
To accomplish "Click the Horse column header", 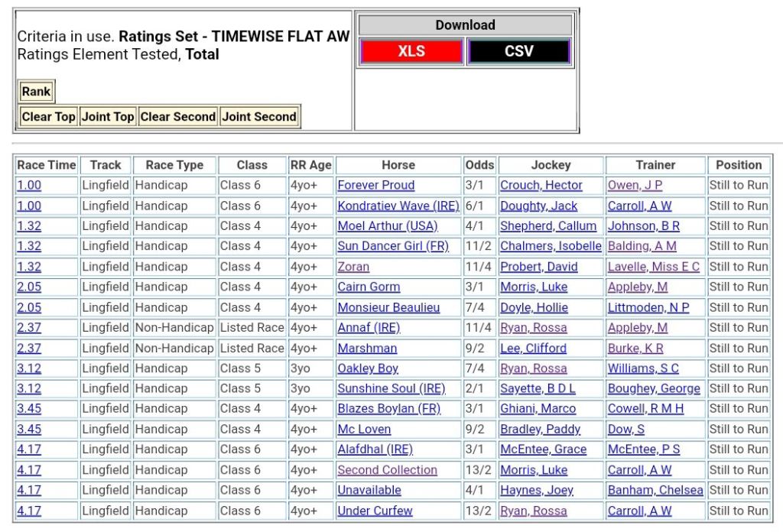I will click(398, 165).
